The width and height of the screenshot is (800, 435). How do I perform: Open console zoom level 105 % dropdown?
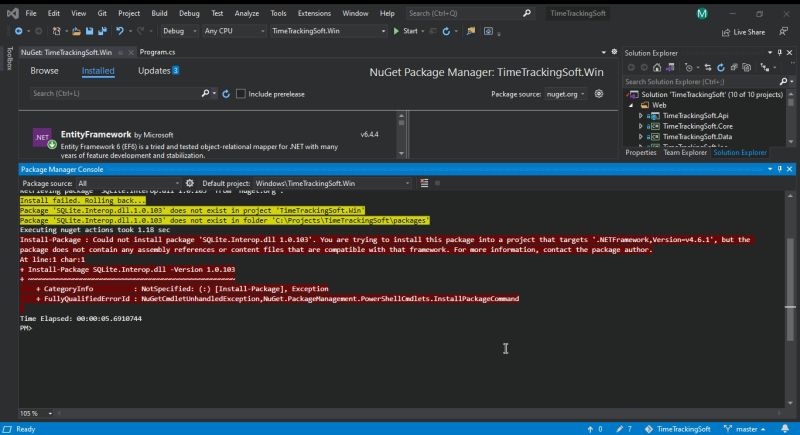(50, 414)
